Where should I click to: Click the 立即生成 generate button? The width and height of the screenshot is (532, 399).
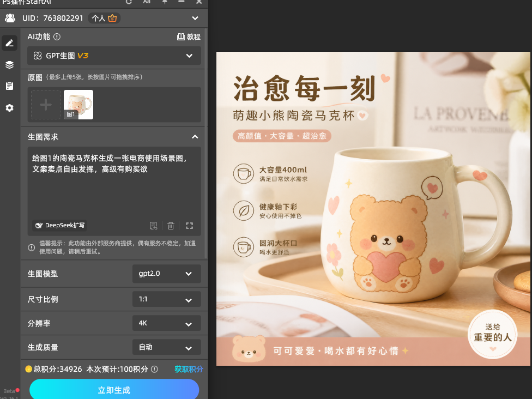pos(114,390)
